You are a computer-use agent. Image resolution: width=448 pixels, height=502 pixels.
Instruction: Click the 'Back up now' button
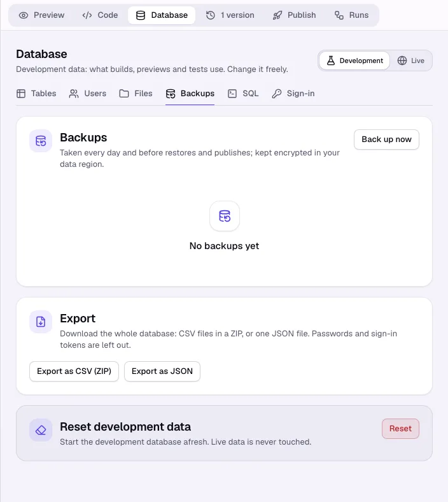pyautogui.click(x=387, y=140)
